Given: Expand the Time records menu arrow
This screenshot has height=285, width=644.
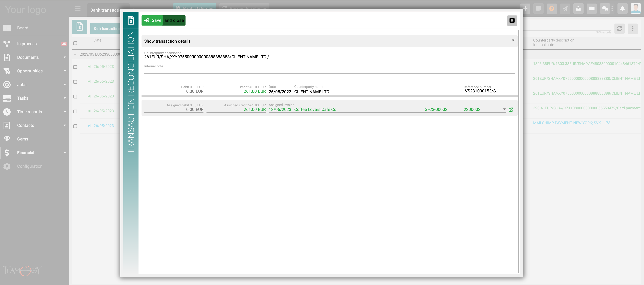Looking at the screenshot, I should (65, 112).
